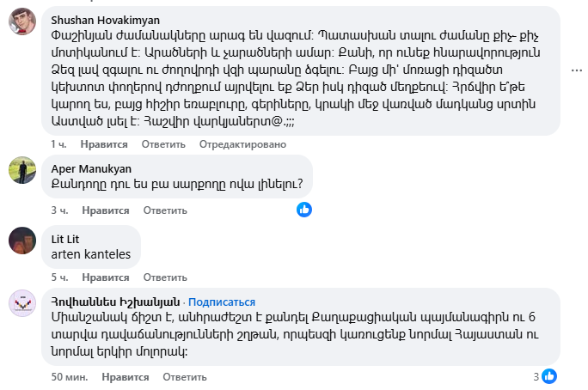Screen dimensions: 588x390
Task: Reply to Shushan Hovakimyan's comment
Action: [164, 143]
